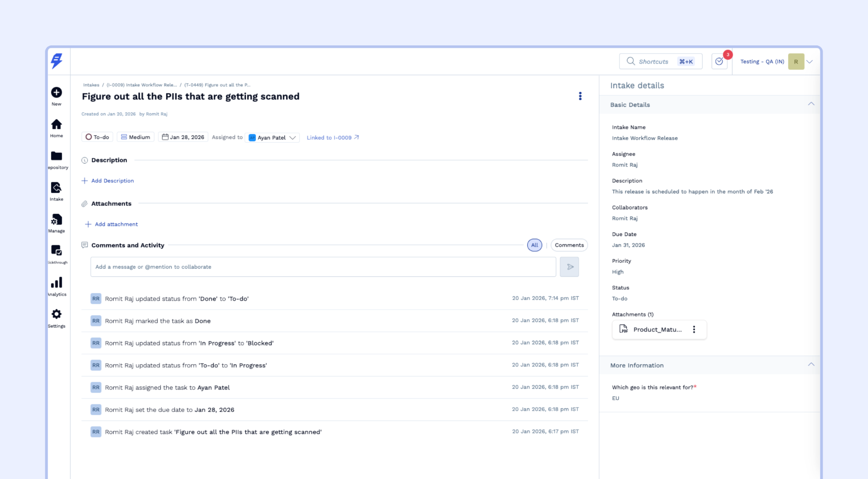Open the Manage sidebar icon

[x=56, y=220]
